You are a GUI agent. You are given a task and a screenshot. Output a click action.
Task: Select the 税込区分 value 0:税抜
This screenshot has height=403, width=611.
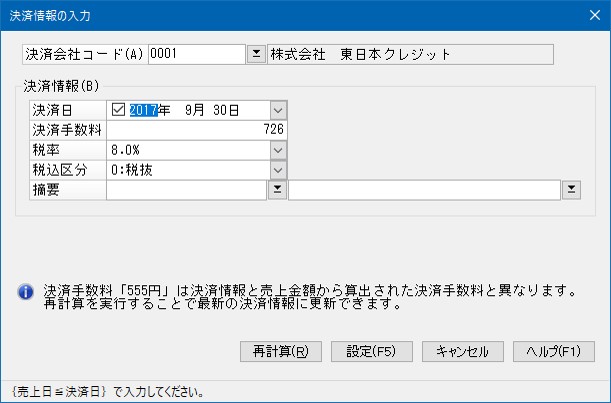(x=190, y=170)
